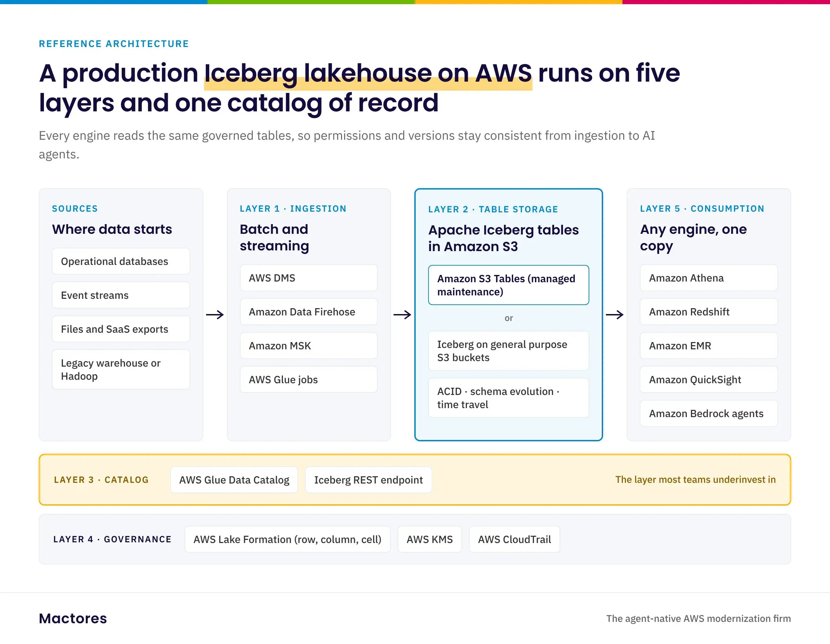Click the LAYER 3 · CATALOG label
The width and height of the screenshot is (830, 644).
point(101,480)
